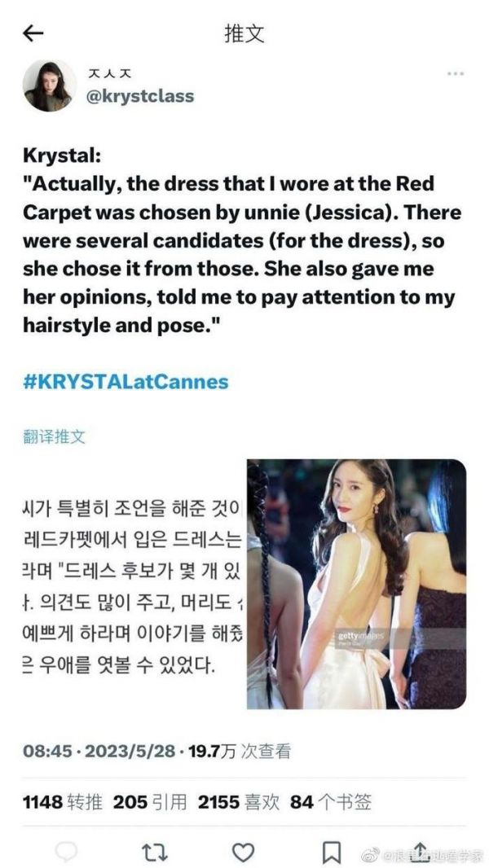Screen dimensions: 489x868
Task: Open the #KRYSTALatCannes hashtag
Action: [126, 382]
